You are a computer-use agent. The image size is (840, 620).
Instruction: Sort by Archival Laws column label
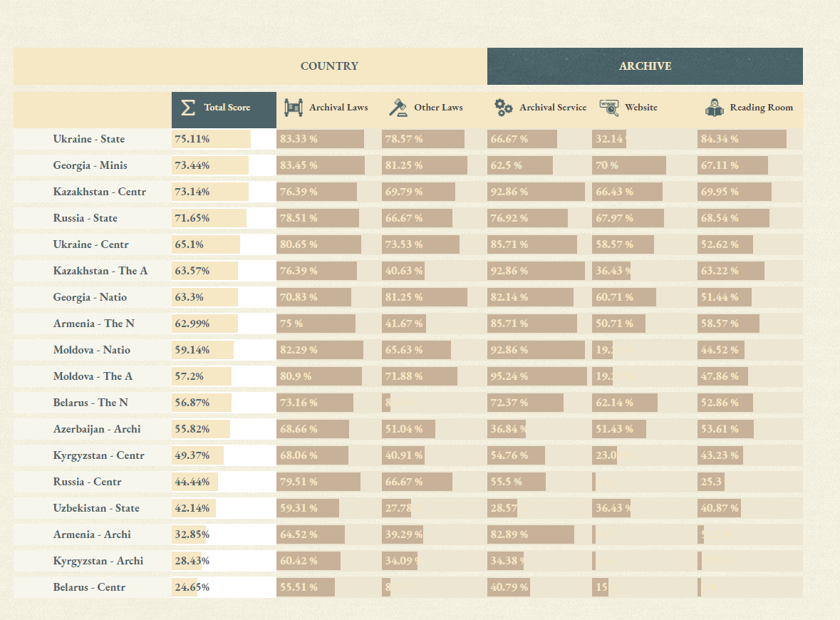(338, 108)
